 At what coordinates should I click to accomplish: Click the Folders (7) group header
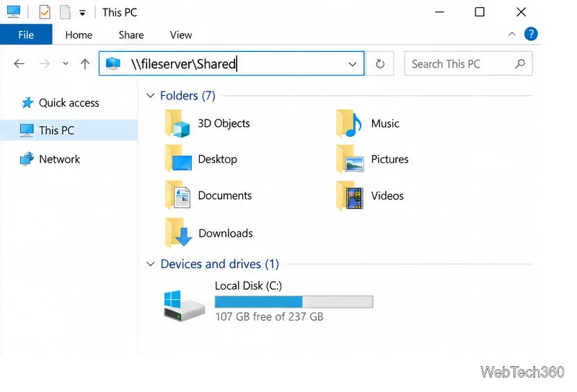tap(188, 96)
